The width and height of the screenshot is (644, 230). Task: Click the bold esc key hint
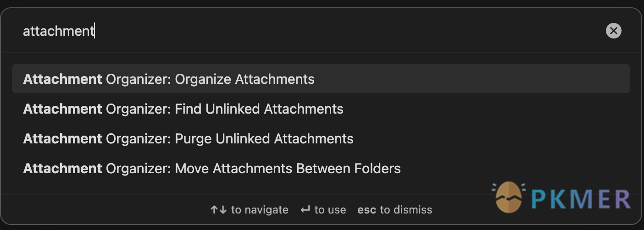367,210
